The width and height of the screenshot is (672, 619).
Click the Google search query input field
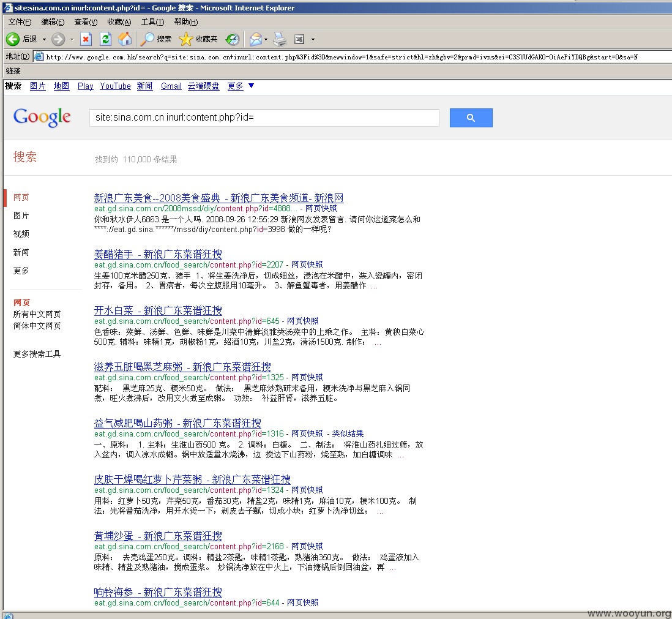tap(264, 118)
